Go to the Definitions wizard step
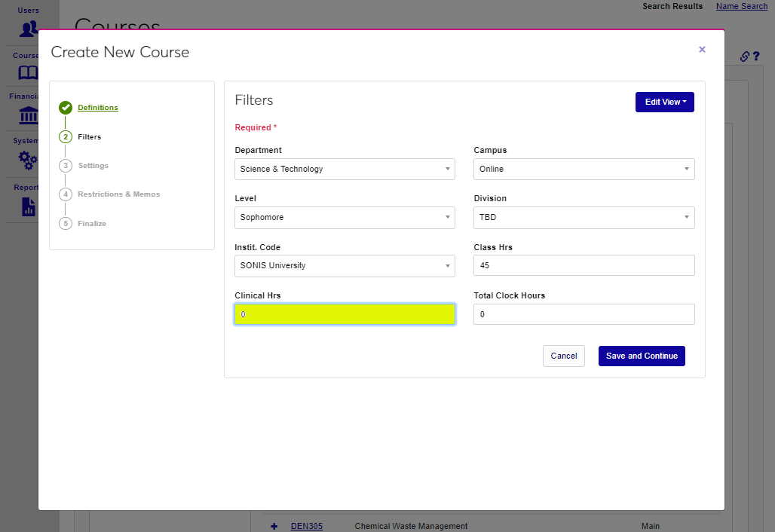The image size is (775, 532). [x=98, y=108]
